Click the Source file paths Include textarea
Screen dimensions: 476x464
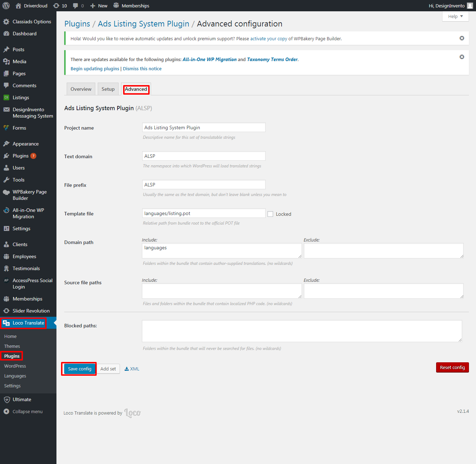coord(222,291)
